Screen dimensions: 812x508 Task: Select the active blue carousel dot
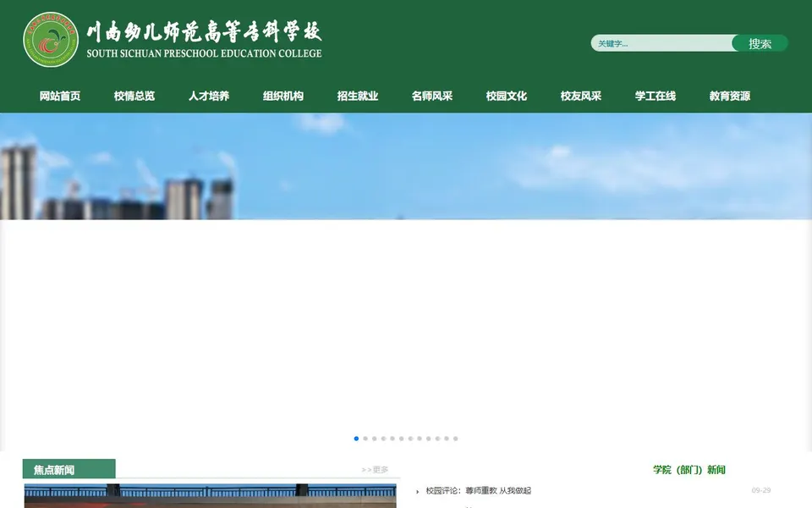(356, 439)
